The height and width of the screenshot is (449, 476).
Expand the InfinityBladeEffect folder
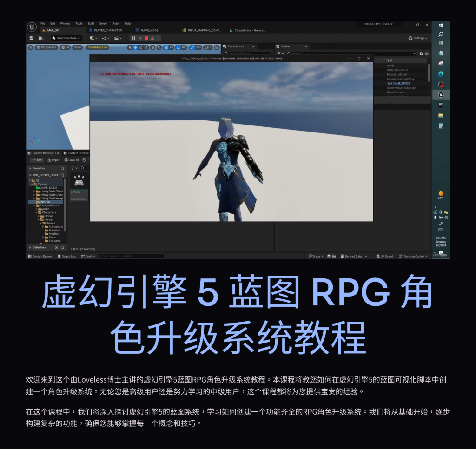click(x=34, y=191)
